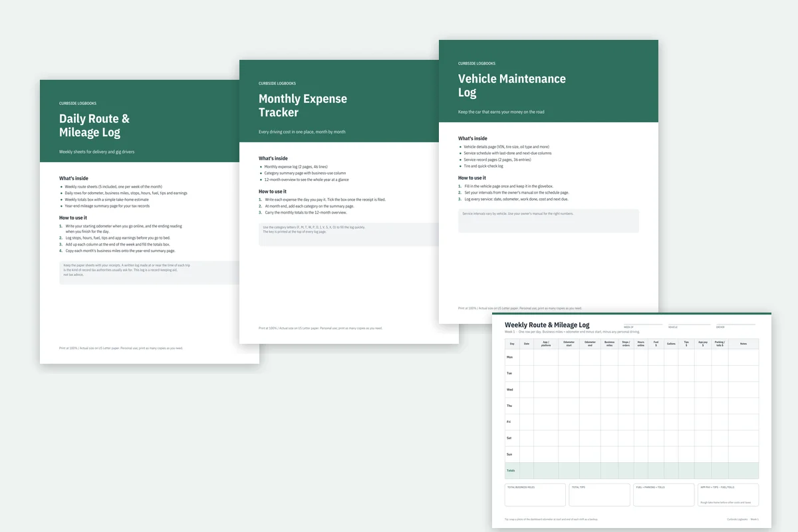Click the 'Monthly Expense Tracker' cover title
This screenshot has width=798, height=532.
point(303,105)
